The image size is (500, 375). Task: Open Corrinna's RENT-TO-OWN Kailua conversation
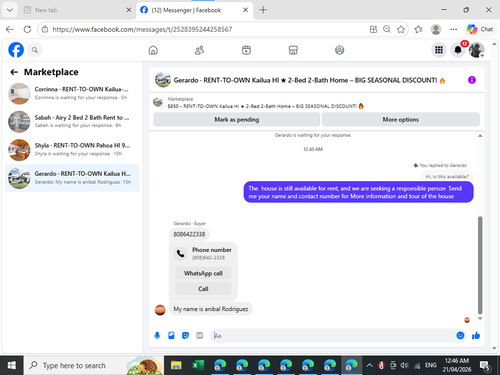click(72, 93)
